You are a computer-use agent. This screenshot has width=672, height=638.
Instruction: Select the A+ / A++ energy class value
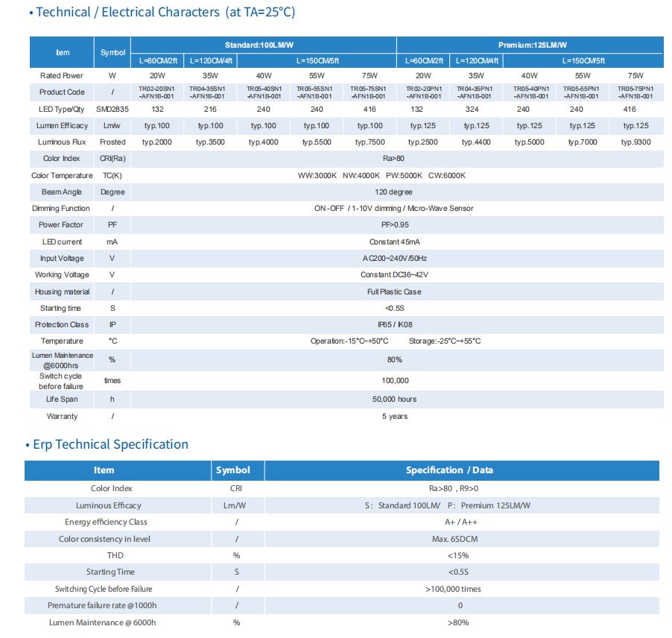coord(460,522)
